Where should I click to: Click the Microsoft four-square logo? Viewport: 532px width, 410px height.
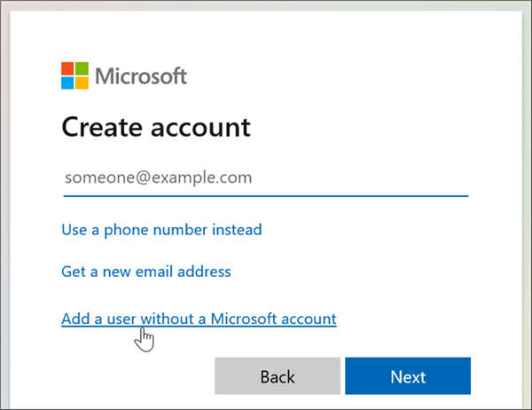click(75, 75)
